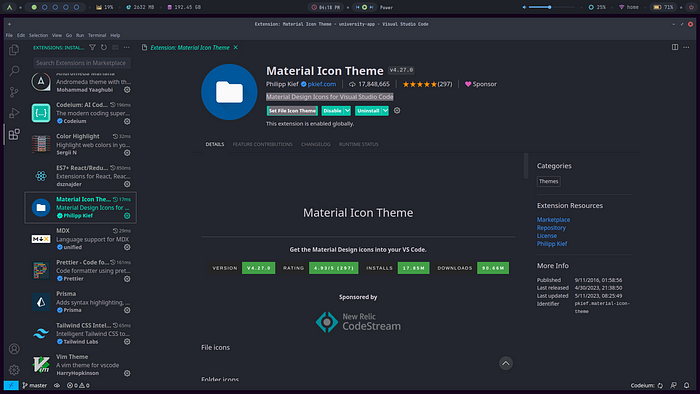Open the Repository resource link
Image resolution: width=700 pixels, height=394 pixels.
551,228
